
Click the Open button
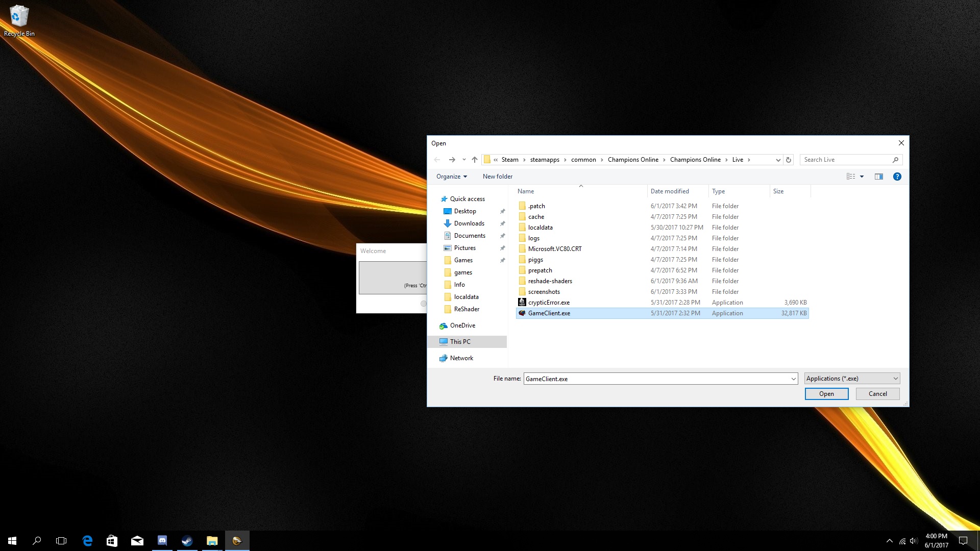coord(826,394)
